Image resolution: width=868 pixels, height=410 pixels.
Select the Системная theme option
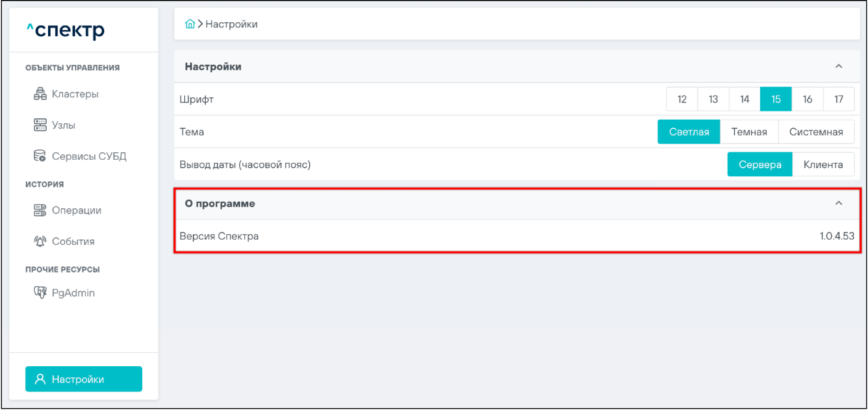click(816, 131)
